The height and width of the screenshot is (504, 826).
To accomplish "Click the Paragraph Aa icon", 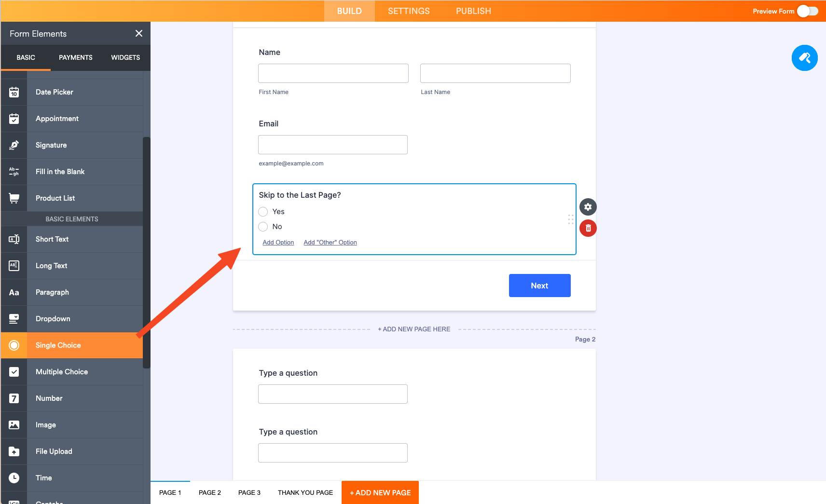I will [x=14, y=292].
